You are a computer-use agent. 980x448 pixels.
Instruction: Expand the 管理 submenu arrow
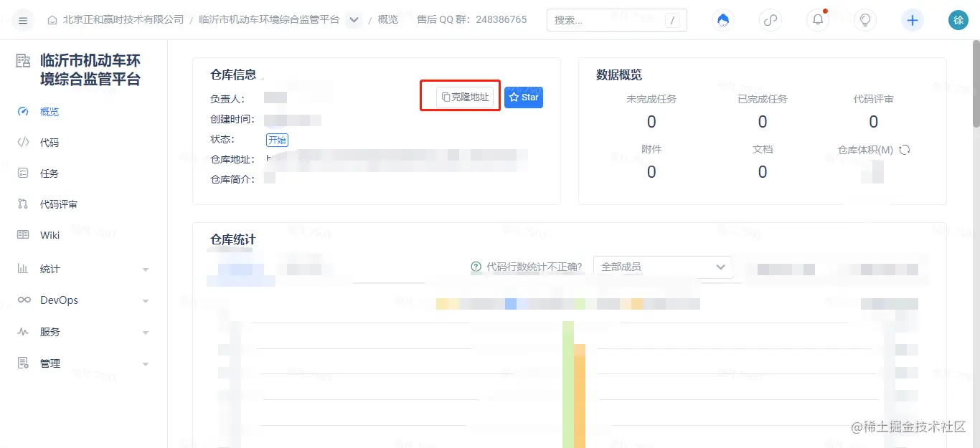coord(146,364)
